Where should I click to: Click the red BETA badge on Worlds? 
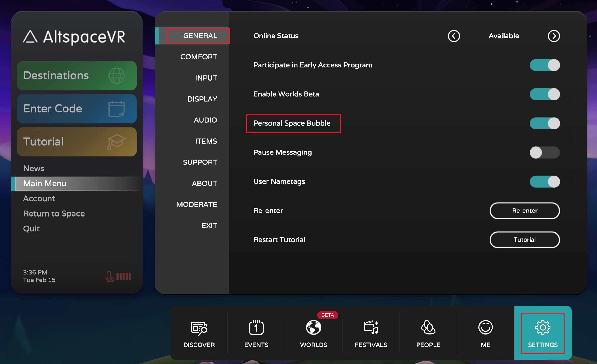pos(328,315)
